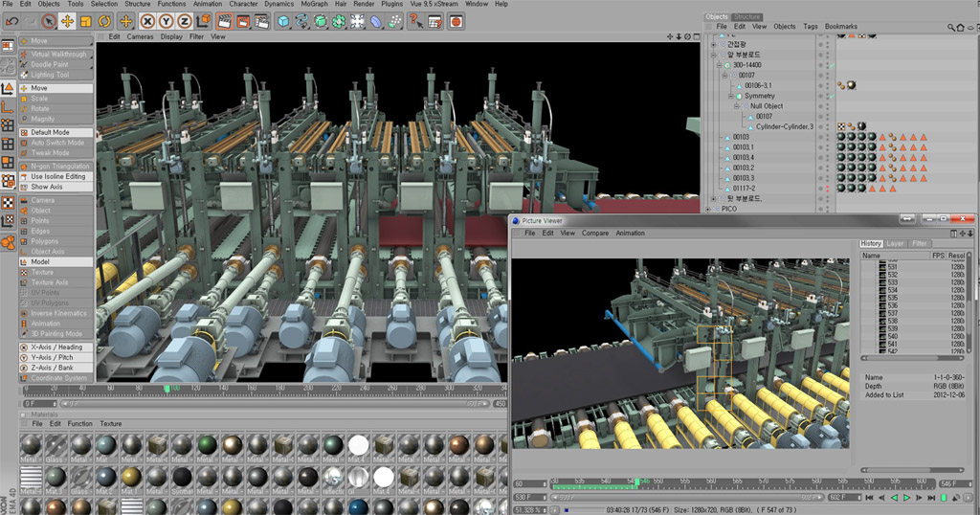Render to Picture Viewer icon
Screen dimensions: 980x515
243,21
